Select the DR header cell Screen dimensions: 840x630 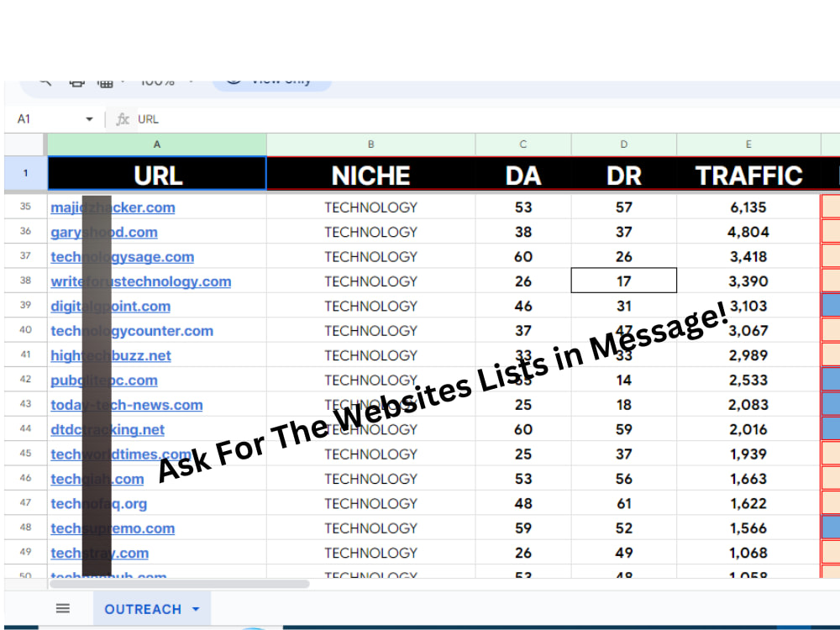pos(624,174)
